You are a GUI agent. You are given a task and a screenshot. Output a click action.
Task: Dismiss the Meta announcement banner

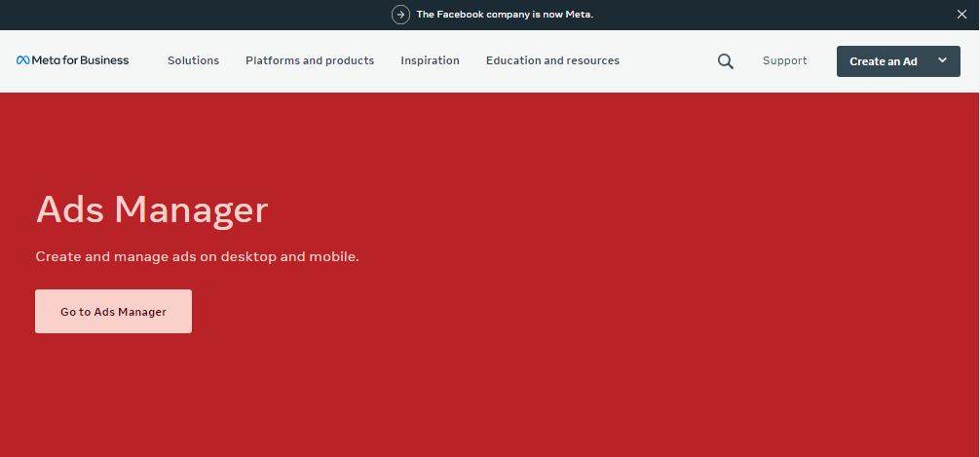(961, 15)
